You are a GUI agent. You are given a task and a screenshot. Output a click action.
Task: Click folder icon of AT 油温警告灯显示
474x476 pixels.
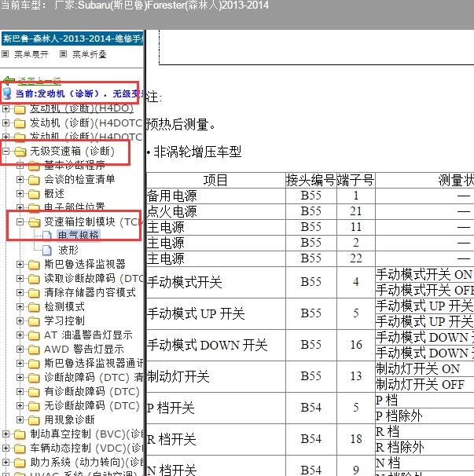pos(34,335)
